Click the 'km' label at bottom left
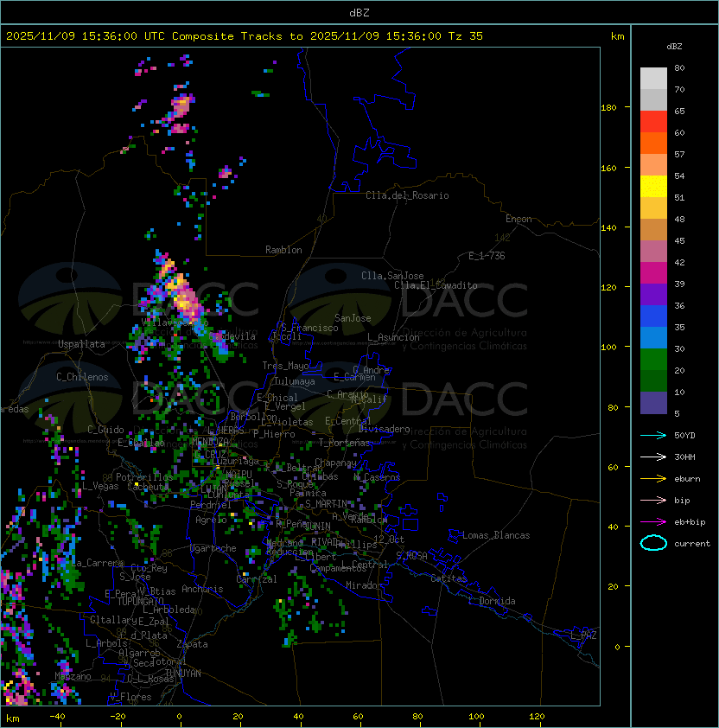The height and width of the screenshot is (728, 719). [x=13, y=718]
